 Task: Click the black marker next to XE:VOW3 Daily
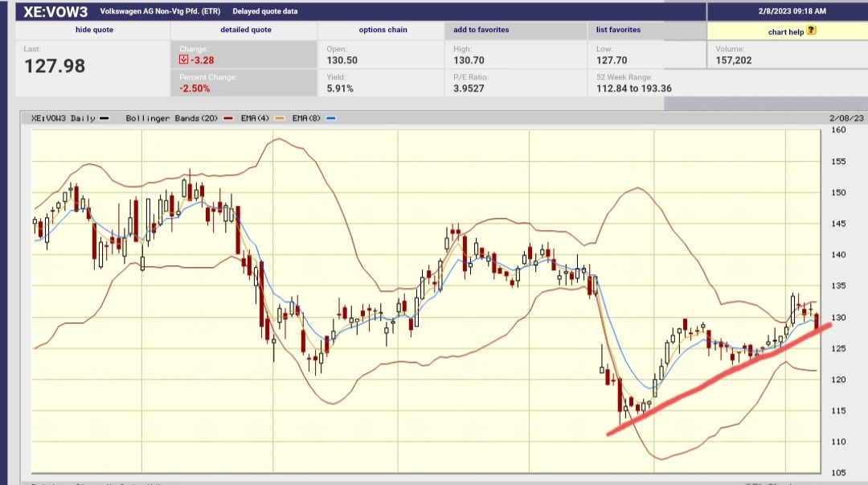click(103, 117)
